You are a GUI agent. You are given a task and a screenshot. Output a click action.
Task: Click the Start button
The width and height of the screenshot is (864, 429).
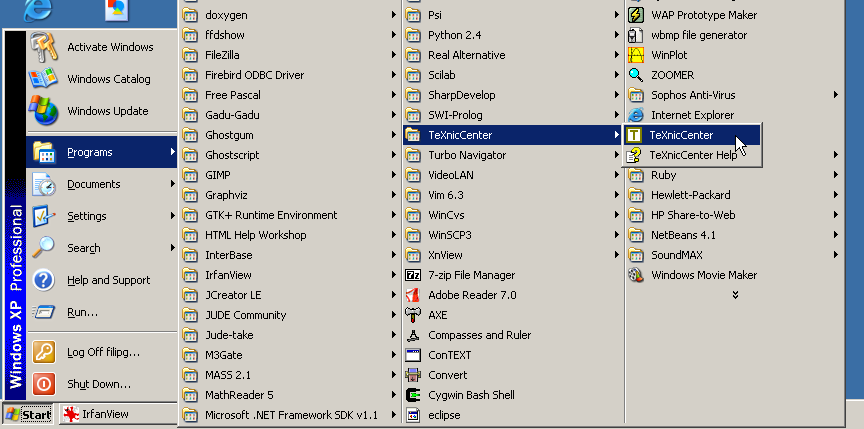(28, 414)
